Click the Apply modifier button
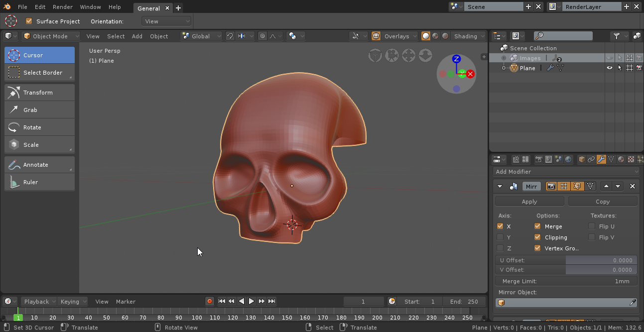This screenshot has height=332, width=644. click(529, 202)
